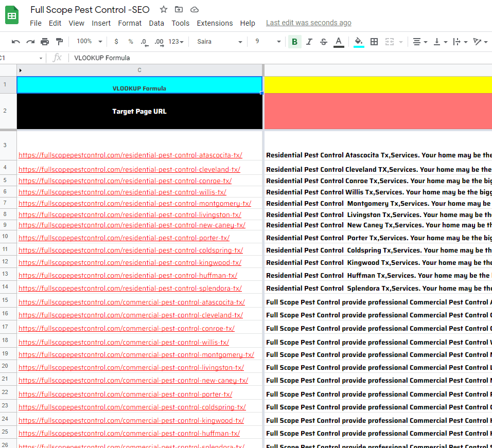This screenshot has width=492, height=448.
Task: Open the Extensions menu
Action: click(215, 23)
